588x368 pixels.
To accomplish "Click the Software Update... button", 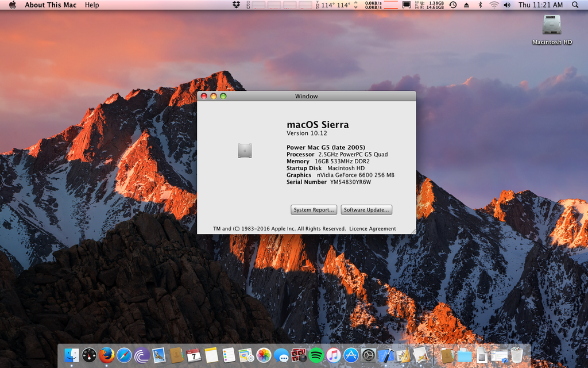I will (x=366, y=210).
